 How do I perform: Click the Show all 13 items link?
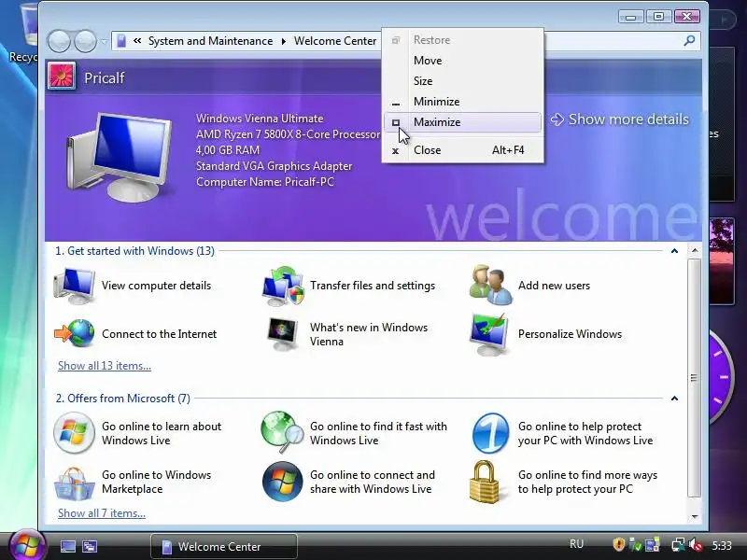[x=105, y=366]
